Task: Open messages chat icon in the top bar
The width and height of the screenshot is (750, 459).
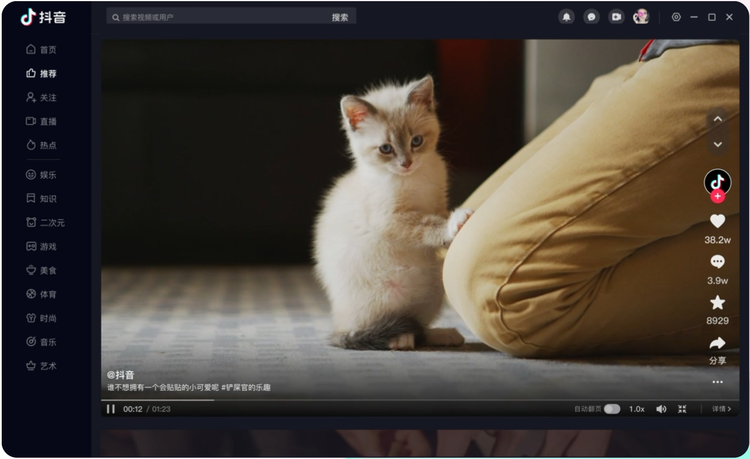Action: (591, 17)
